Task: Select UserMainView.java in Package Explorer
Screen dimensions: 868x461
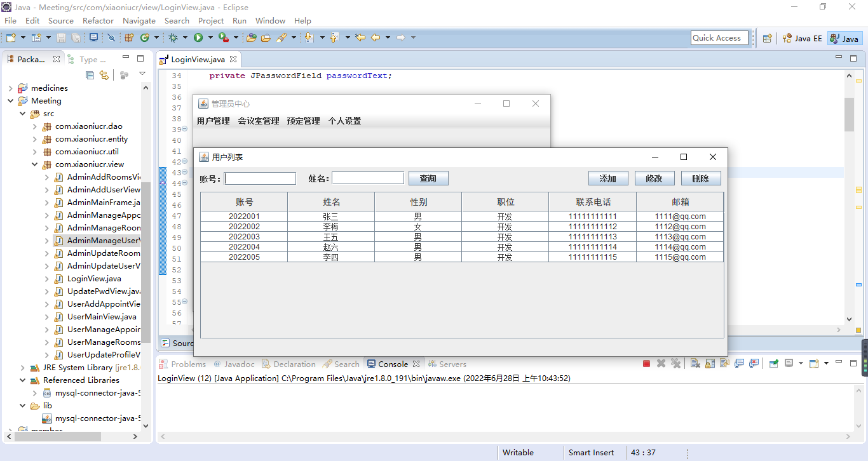Action: click(x=102, y=317)
